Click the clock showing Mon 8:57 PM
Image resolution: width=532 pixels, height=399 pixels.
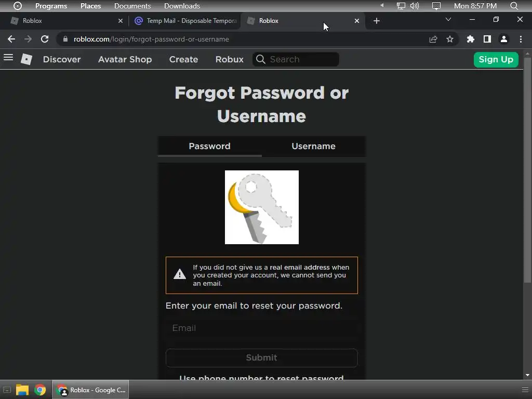point(475,6)
